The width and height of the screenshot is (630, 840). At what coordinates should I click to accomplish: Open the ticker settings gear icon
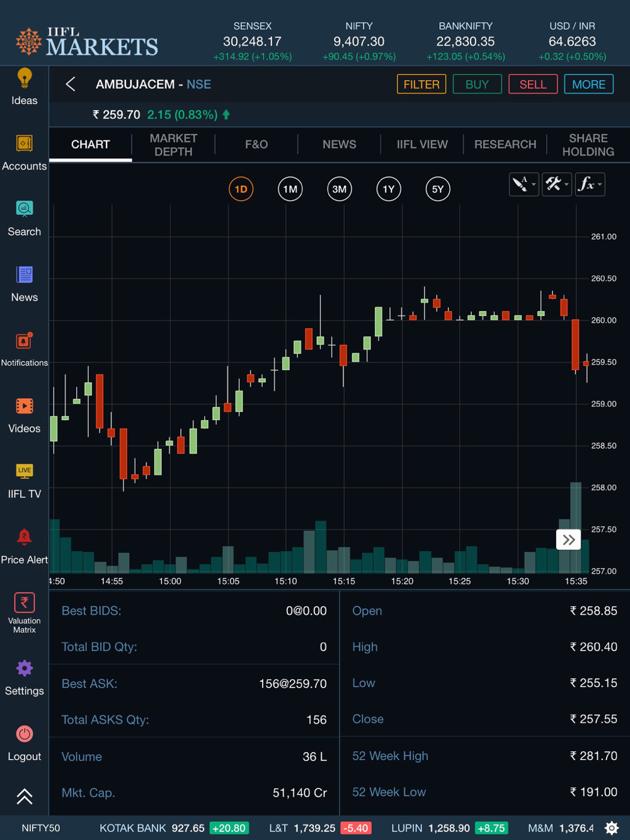pyautogui.click(x=611, y=828)
